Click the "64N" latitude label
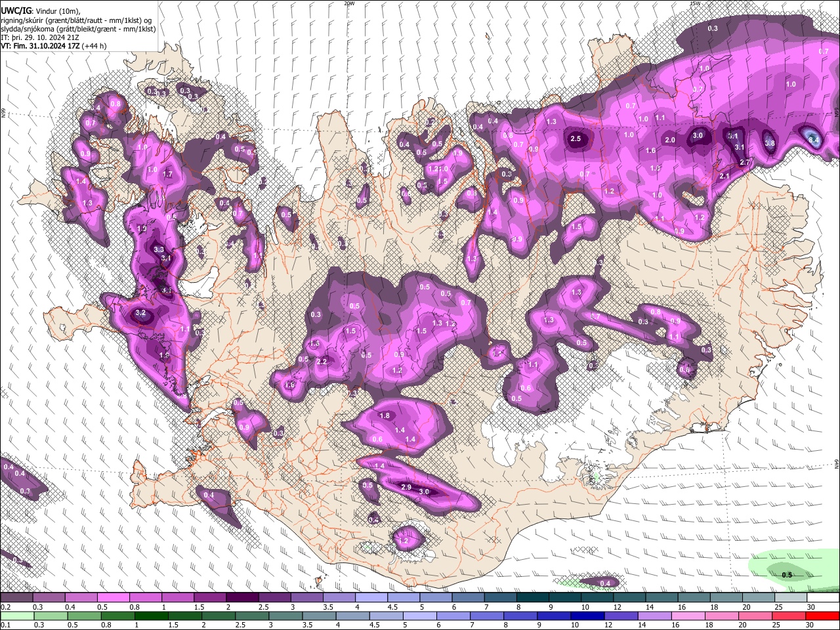 click(x=837, y=463)
